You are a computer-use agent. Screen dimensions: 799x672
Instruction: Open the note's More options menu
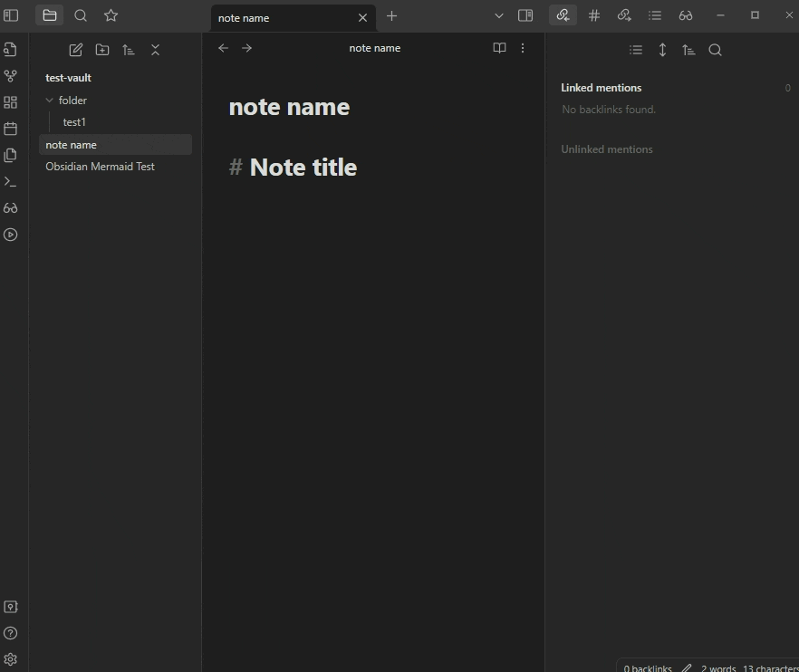[x=523, y=48]
